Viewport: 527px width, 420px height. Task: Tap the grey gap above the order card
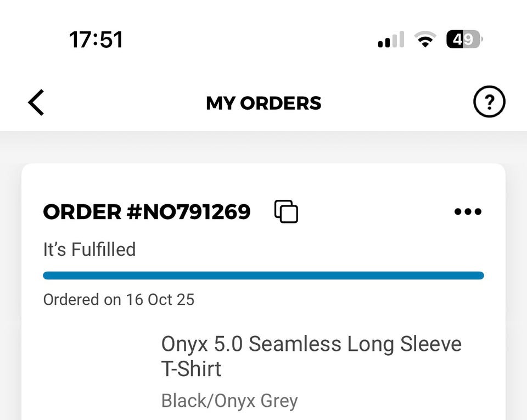263,147
